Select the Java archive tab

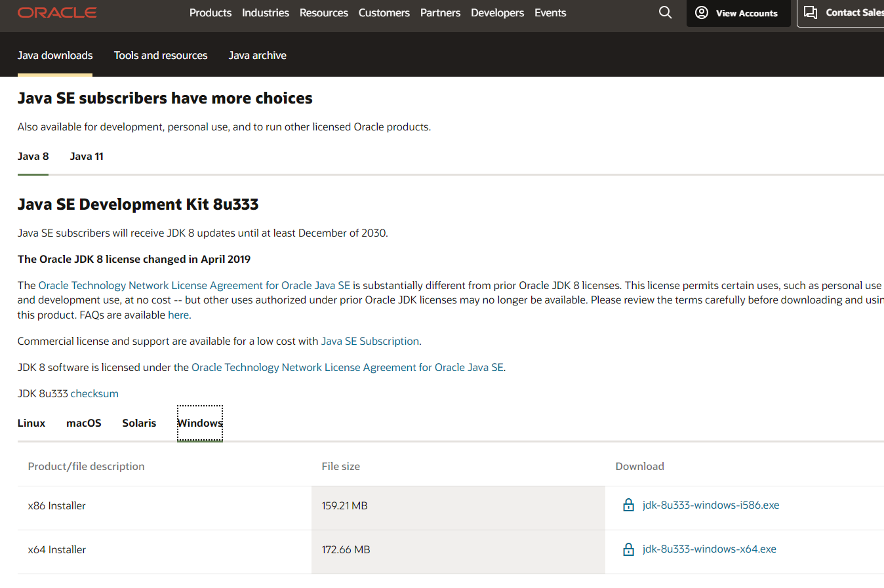click(x=258, y=55)
